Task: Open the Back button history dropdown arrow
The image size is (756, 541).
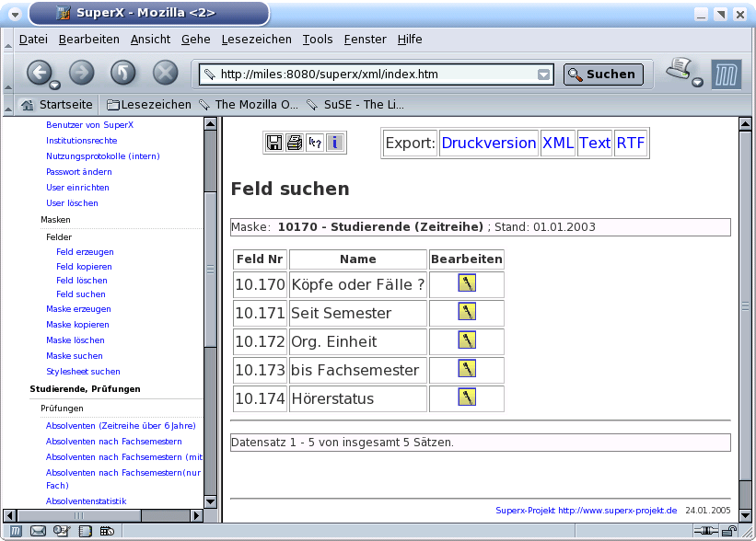Action: pyautogui.click(x=55, y=85)
